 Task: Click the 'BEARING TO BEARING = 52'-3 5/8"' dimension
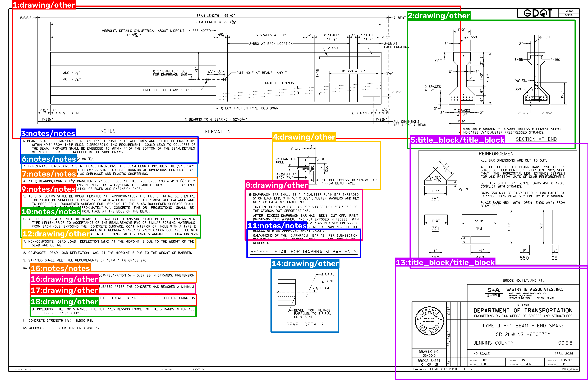pos(216,119)
